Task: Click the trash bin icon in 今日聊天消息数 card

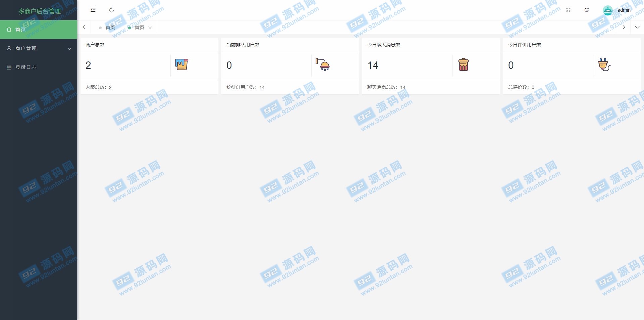Action: 464,64
